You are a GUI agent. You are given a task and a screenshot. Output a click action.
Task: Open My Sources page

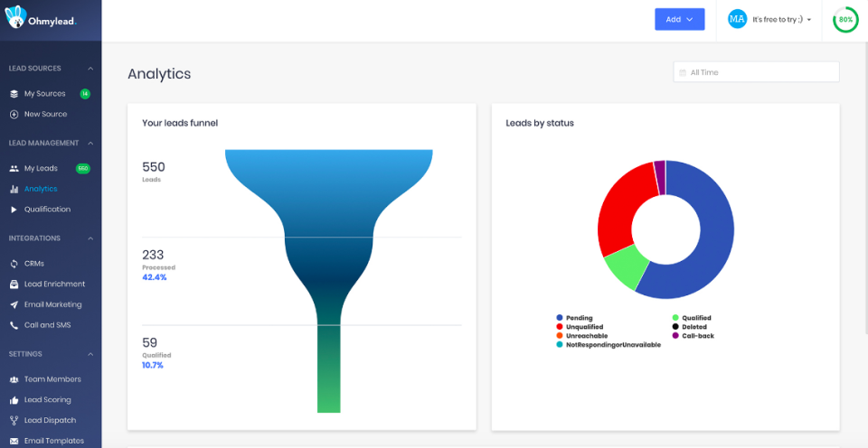(45, 94)
